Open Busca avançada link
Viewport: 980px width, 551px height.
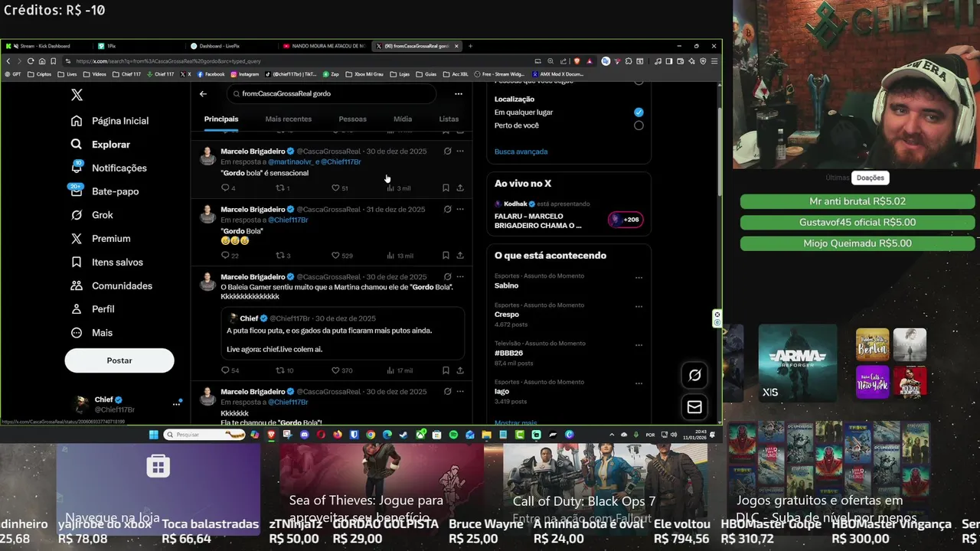click(521, 152)
